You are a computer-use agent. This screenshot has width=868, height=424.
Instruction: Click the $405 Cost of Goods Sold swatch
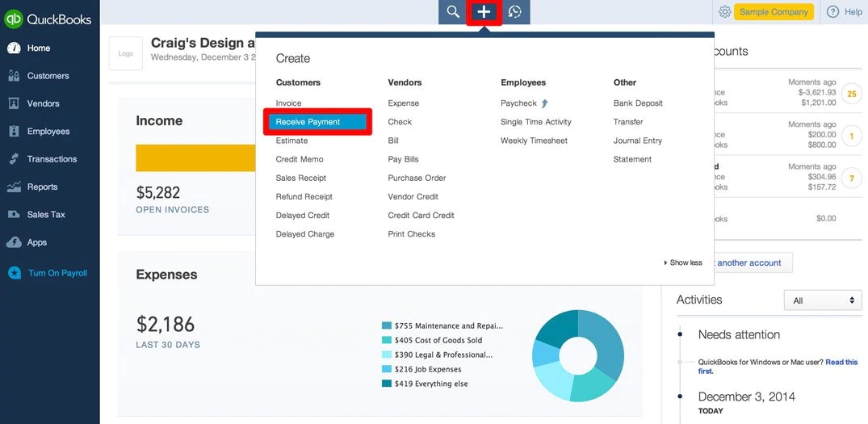[387, 340]
